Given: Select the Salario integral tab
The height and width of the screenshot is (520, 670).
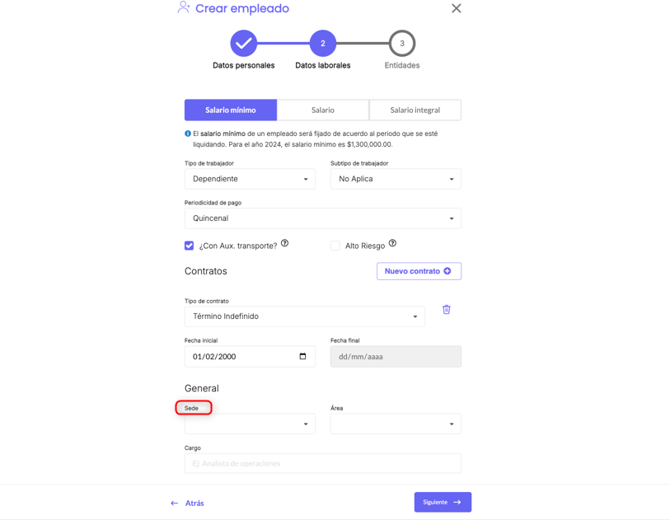Looking at the screenshot, I should point(415,110).
